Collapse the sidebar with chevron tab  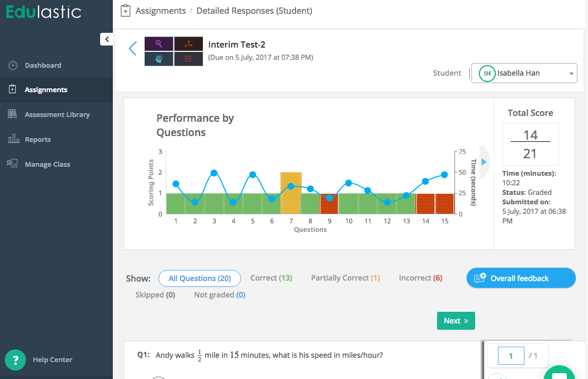point(106,39)
